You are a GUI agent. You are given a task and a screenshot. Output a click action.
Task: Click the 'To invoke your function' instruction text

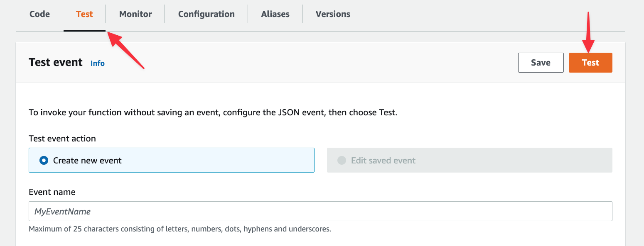pyautogui.click(x=213, y=112)
